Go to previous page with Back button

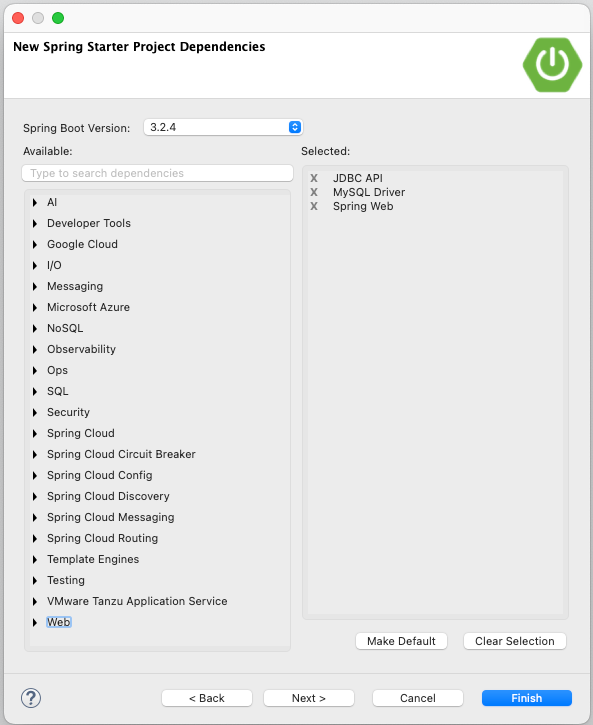click(207, 698)
